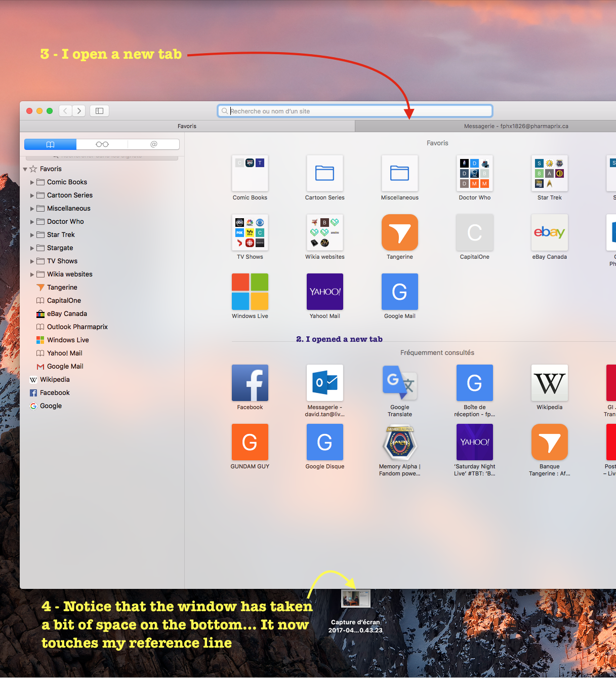Screen dimensions: 616x678
Task: Expand the TV Shows sidebar folder
Action: pos(32,261)
